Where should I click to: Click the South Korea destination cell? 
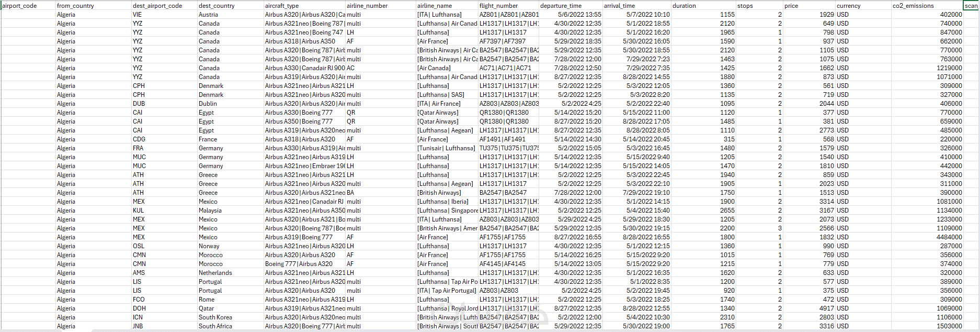(x=231, y=317)
